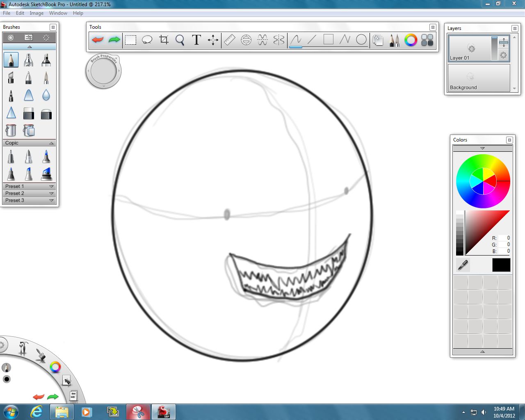
Task: Open the Help menu
Action: pyautogui.click(x=78, y=13)
